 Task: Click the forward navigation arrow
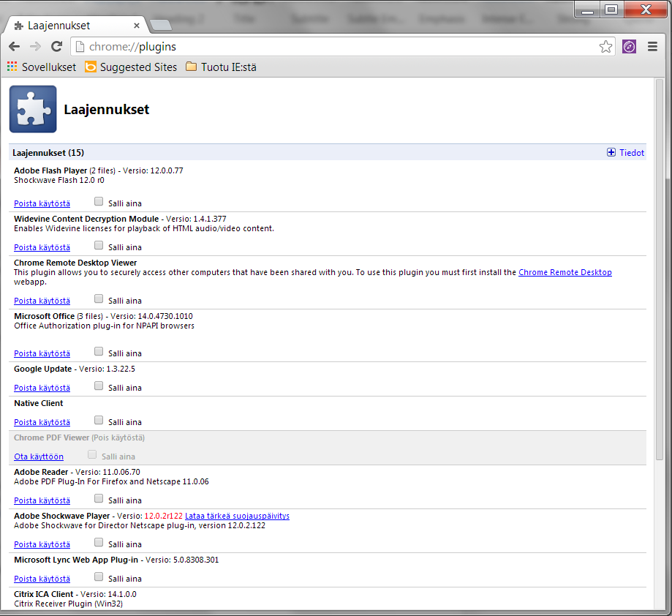point(35,46)
